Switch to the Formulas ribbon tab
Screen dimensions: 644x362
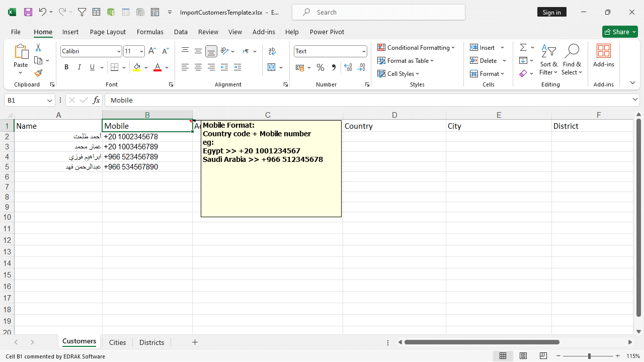(150, 32)
